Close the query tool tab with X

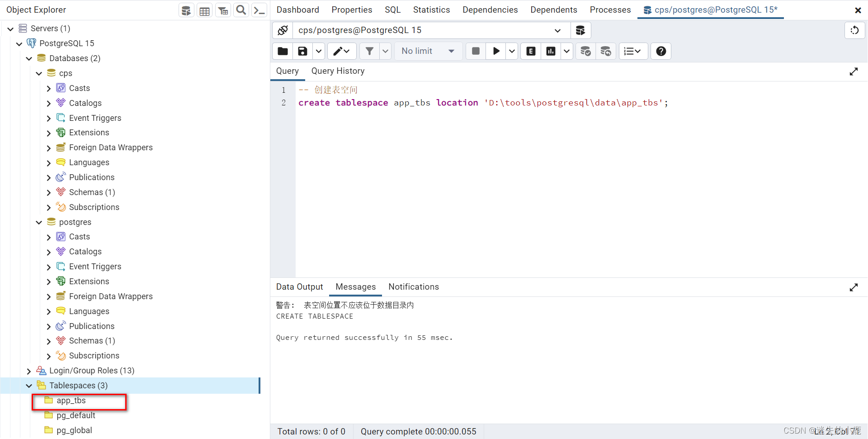point(858,10)
